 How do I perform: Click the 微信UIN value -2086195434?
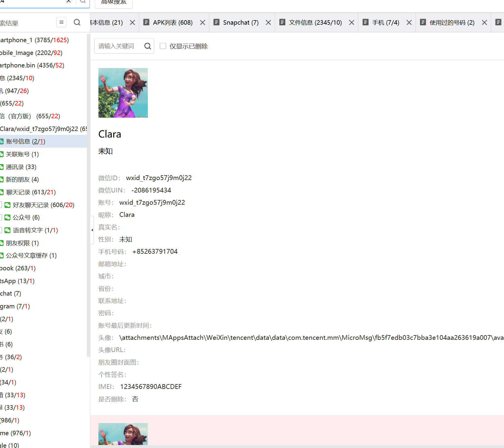tap(151, 190)
